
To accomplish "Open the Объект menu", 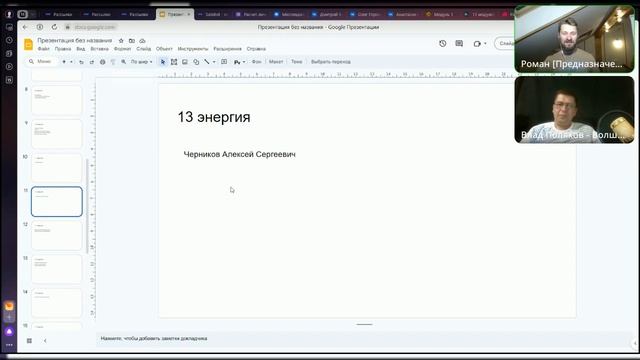I will point(164,49).
